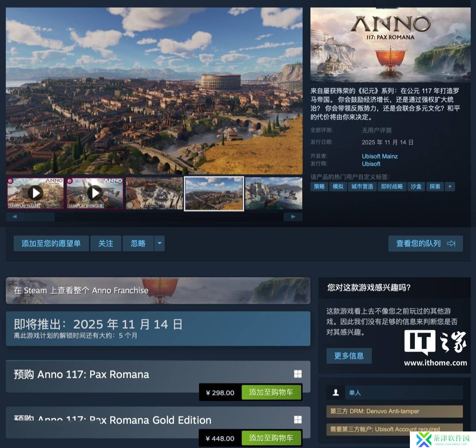The width and height of the screenshot is (476, 448).
Task: Open the main city screenshot preview
Action: [x=154, y=91]
